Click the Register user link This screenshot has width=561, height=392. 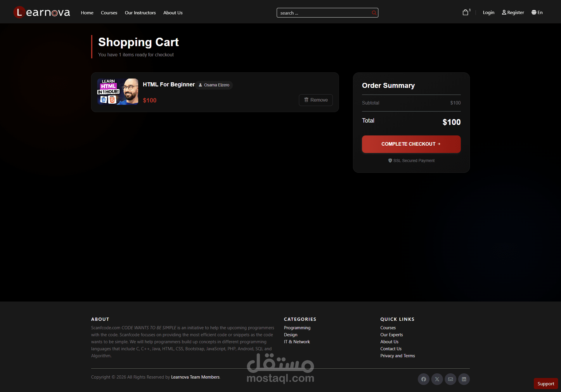[x=513, y=12]
